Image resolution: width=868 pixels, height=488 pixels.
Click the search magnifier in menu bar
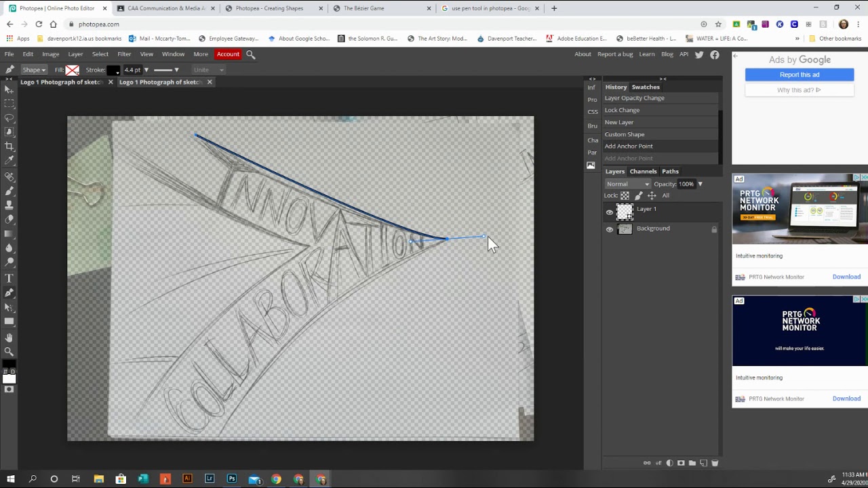click(250, 54)
